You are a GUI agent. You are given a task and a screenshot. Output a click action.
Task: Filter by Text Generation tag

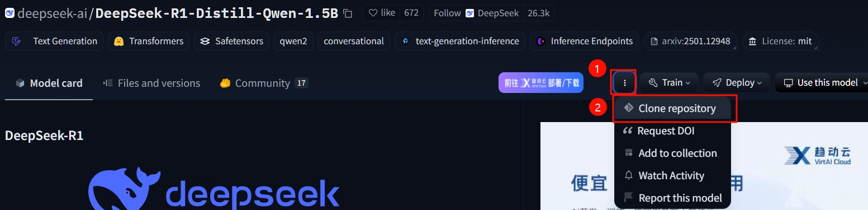pos(54,41)
